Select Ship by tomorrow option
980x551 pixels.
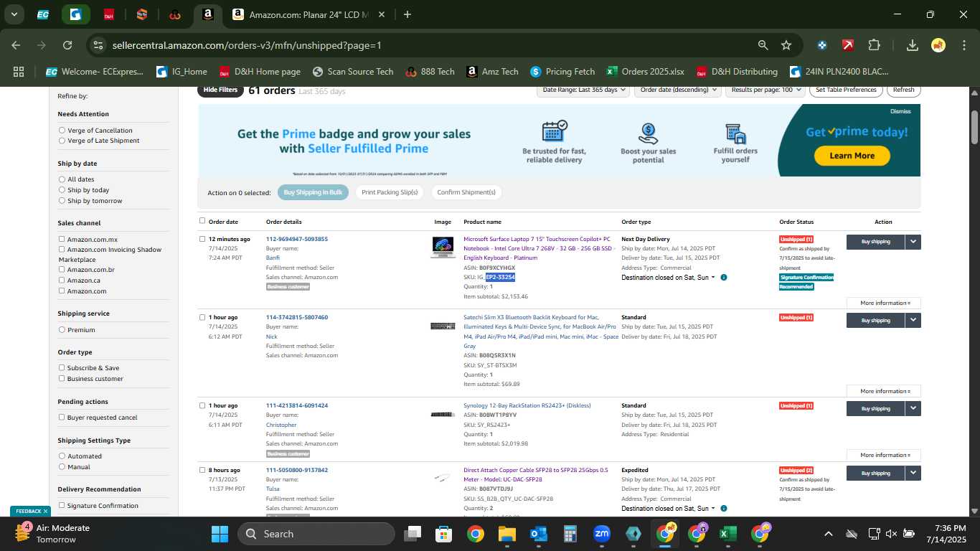tap(62, 201)
